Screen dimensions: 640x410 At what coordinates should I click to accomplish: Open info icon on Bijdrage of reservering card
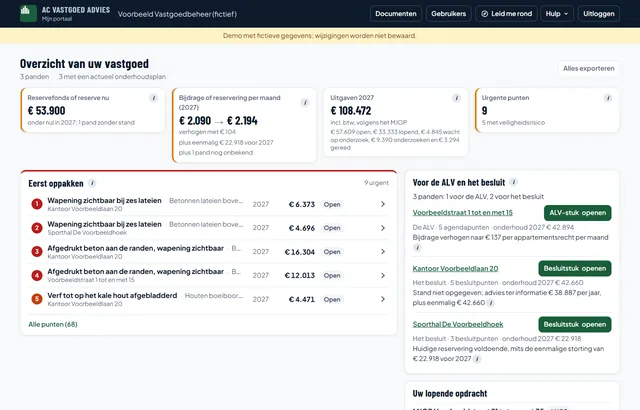[305, 102]
